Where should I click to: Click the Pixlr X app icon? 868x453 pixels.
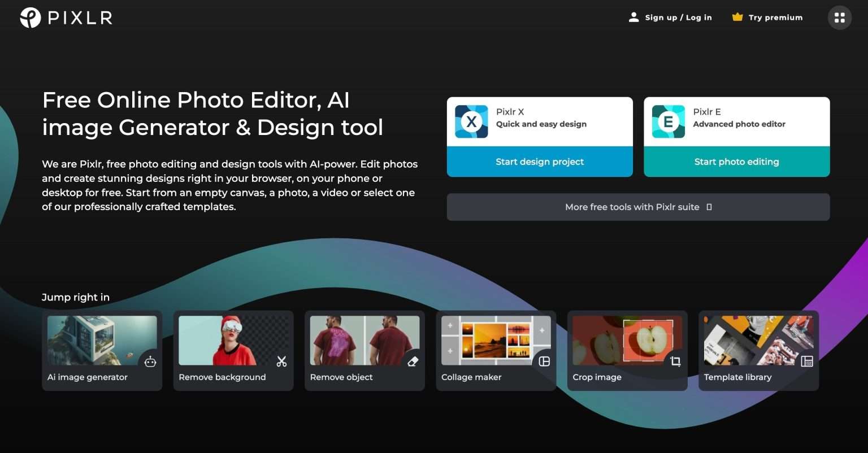(x=472, y=121)
